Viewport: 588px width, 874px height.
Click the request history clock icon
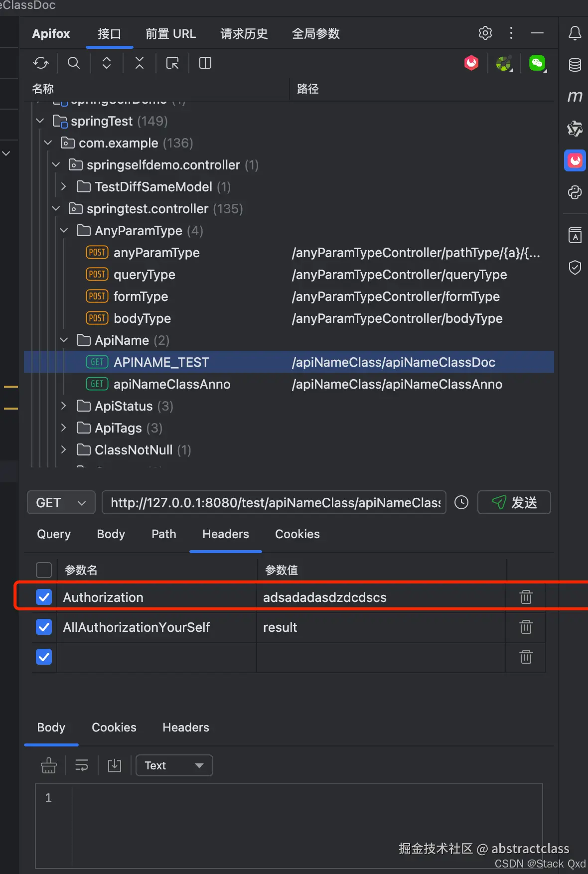pos(461,502)
